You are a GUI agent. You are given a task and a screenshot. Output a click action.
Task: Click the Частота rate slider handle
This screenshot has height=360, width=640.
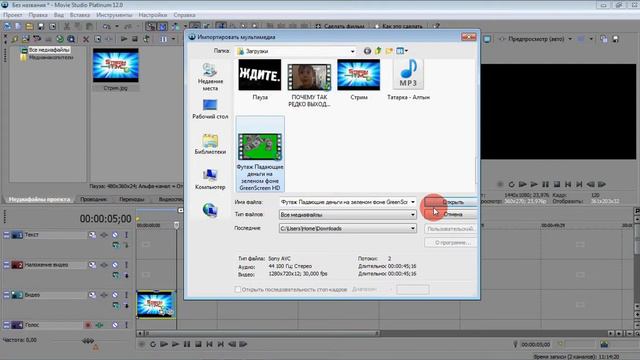tap(87, 340)
